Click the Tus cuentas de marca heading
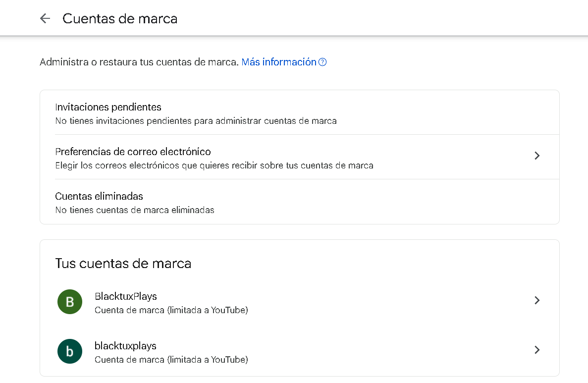 pyautogui.click(x=123, y=263)
